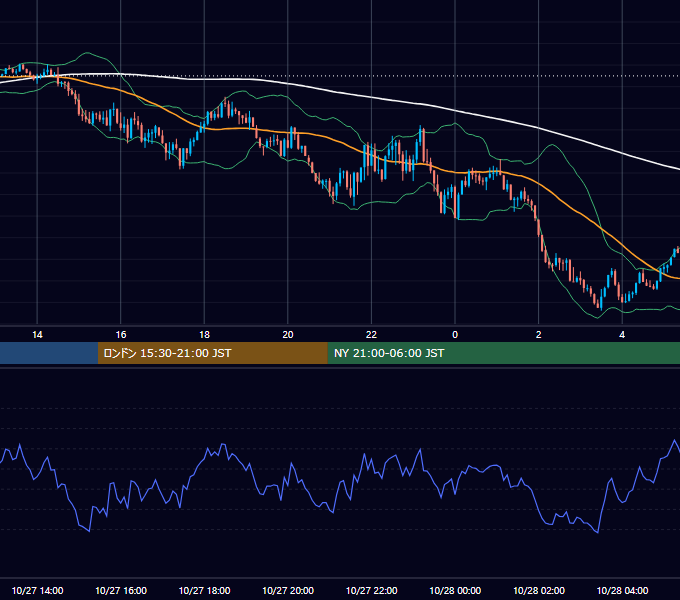Screen dimensions: 680x600
Task: Click the 4 hour label on price chart axis
Action: (x=622, y=335)
